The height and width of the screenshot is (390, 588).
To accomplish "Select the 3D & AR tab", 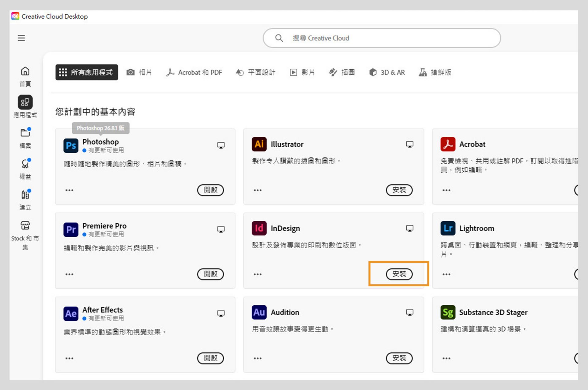I will tap(387, 72).
